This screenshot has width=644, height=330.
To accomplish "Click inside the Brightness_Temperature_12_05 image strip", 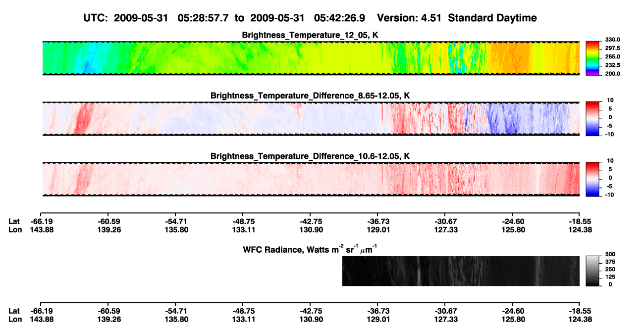I will pyautogui.click(x=311, y=58).
